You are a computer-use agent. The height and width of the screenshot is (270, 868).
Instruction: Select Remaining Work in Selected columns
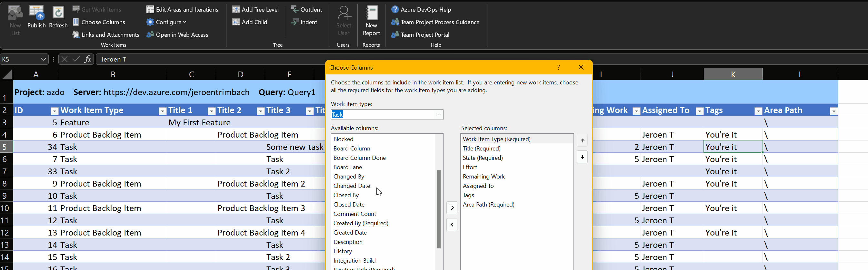[x=484, y=177]
